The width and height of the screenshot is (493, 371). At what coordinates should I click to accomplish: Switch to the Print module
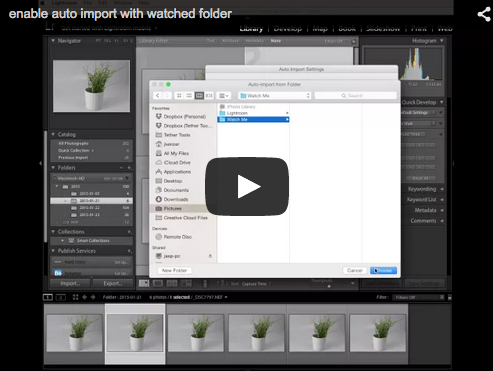point(419,29)
